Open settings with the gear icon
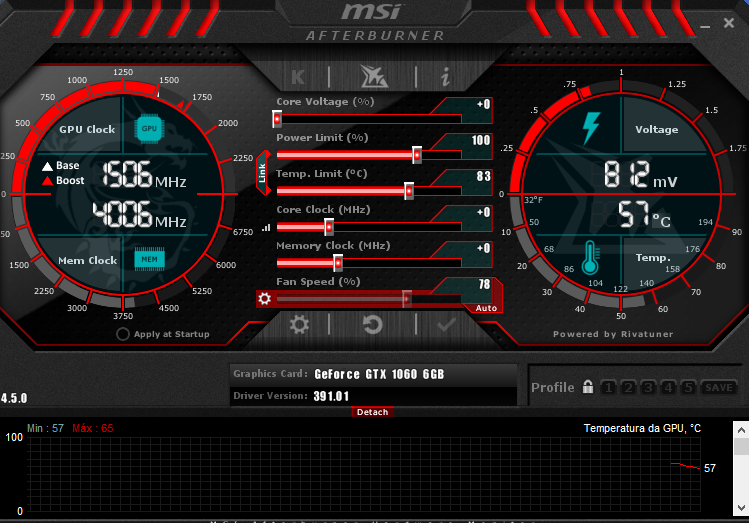The height and width of the screenshot is (523, 749). [300, 325]
